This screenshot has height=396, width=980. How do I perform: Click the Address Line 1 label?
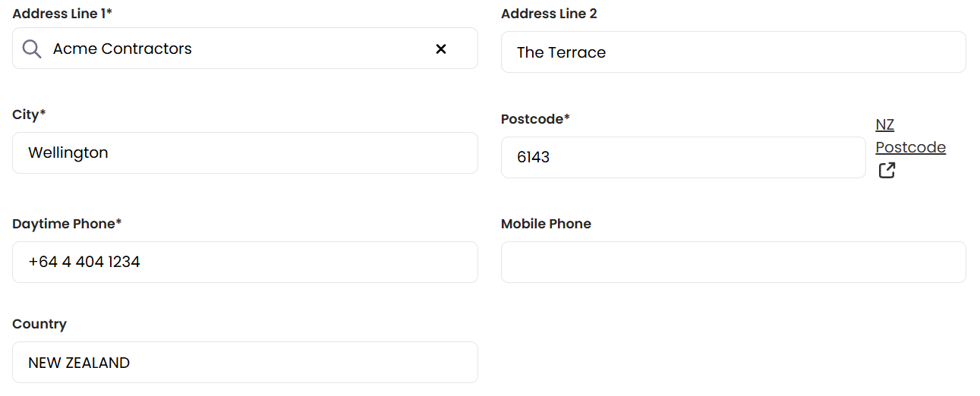tap(62, 14)
